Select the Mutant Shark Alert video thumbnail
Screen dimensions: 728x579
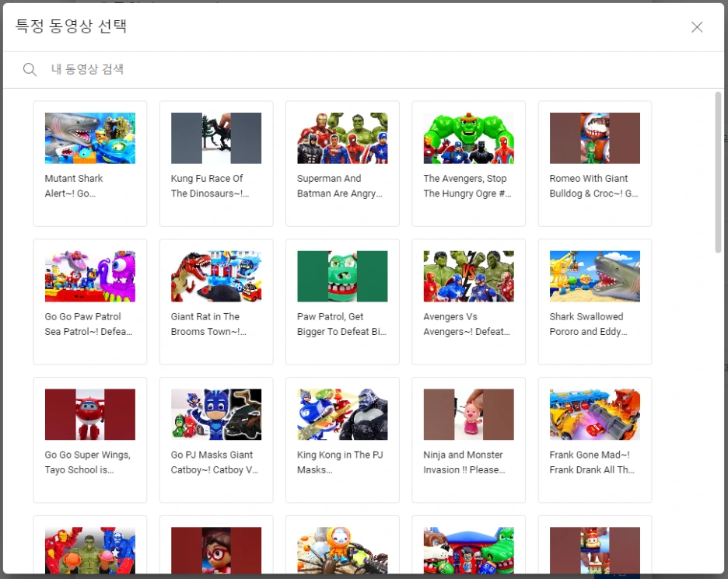click(90, 138)
